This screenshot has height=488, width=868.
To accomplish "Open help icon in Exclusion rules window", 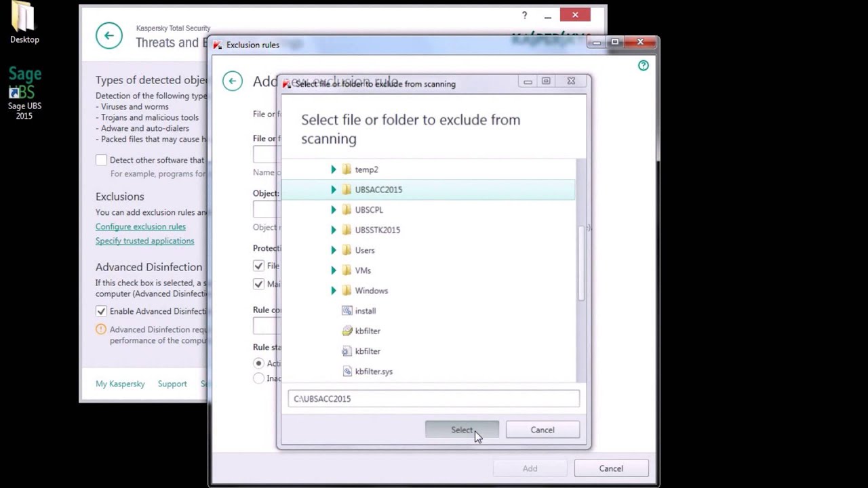I will 644,65.
